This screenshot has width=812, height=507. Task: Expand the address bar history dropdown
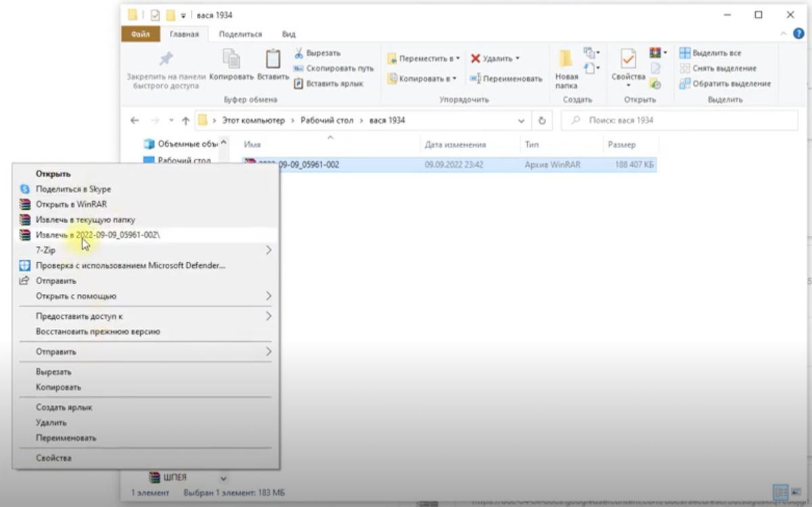click(521, 120)
